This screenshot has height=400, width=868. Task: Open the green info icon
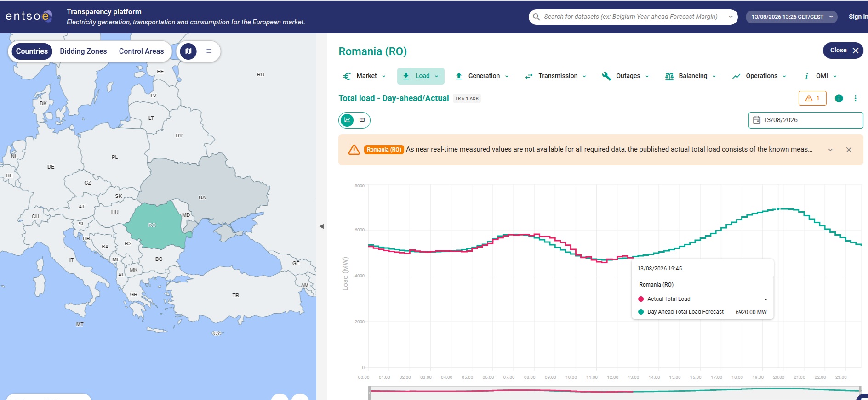pos(839,98)
